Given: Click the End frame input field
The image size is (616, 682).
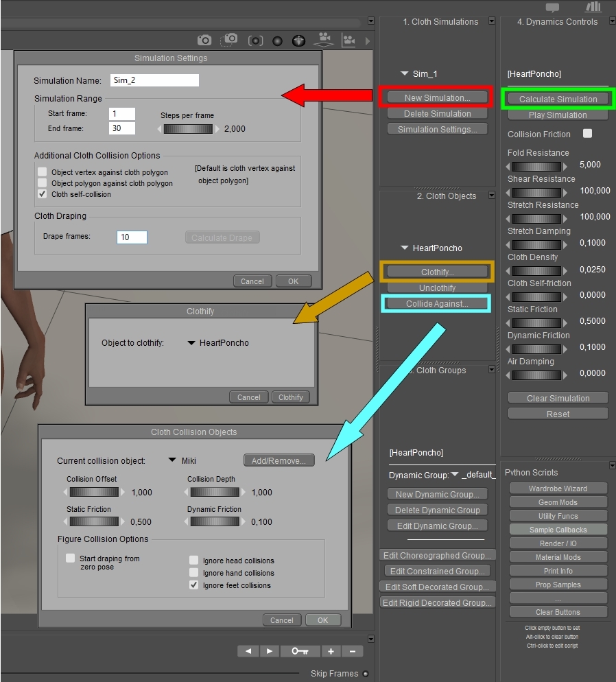Looking at the screenshot, I should click(x=121, y=128).
